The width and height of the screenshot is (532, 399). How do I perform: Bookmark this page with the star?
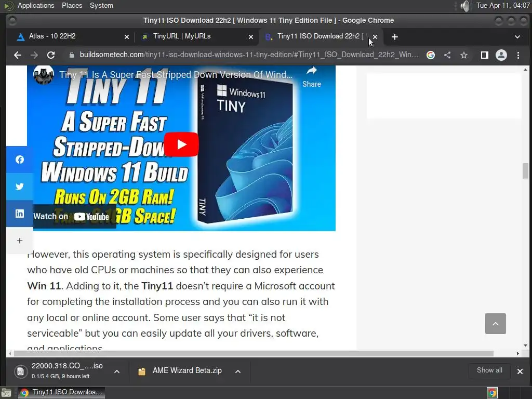coord(464,55)
